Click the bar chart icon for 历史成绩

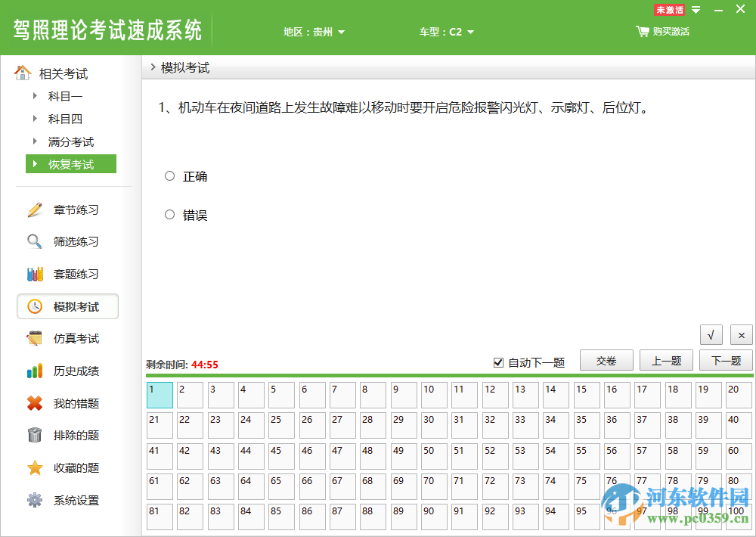click(35, 371)
